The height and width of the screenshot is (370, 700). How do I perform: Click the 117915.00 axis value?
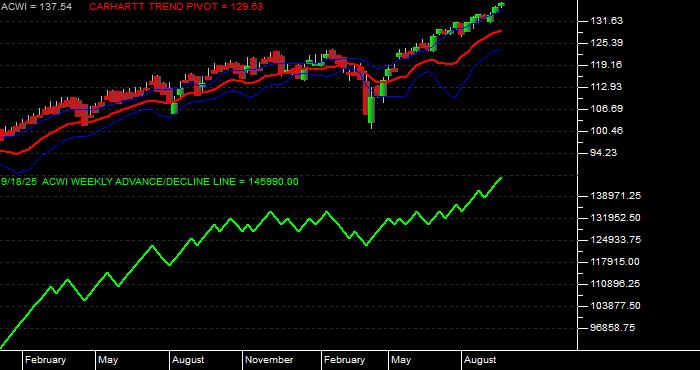point(615,262)
